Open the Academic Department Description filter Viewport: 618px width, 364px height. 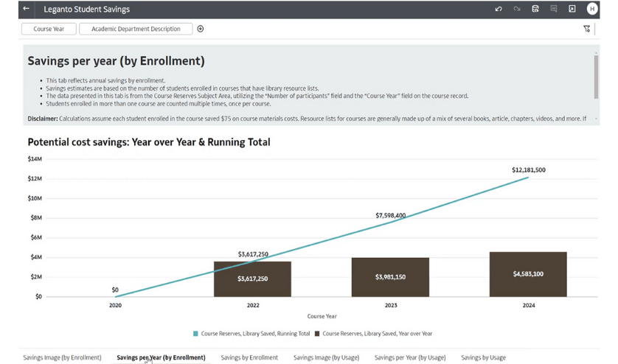(x=136, y=29)
